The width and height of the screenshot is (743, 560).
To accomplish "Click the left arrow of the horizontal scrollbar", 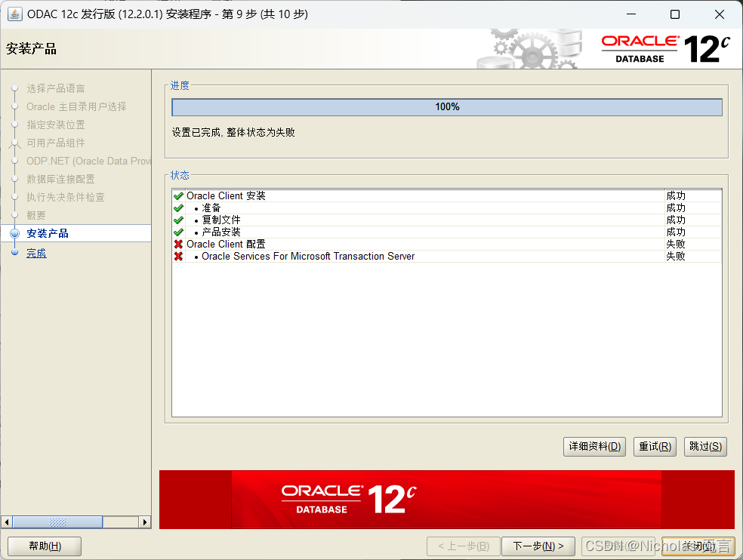I will [7, 522].
